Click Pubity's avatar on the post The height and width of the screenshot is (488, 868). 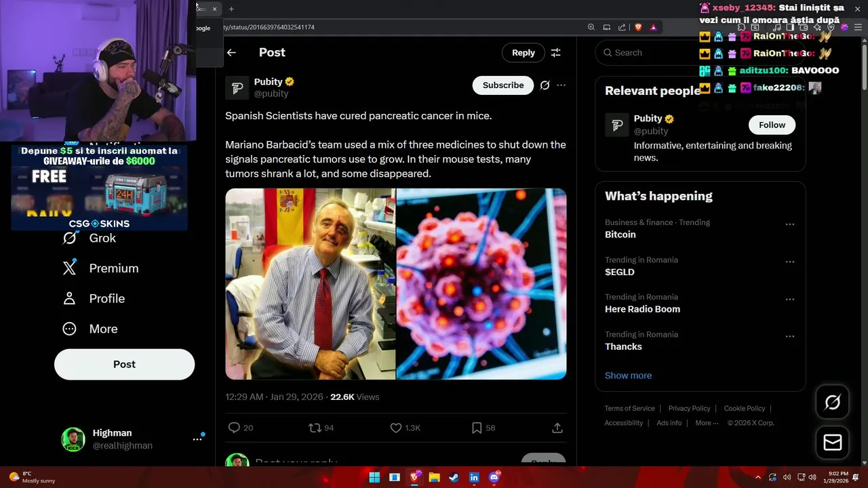coord(237,88)
